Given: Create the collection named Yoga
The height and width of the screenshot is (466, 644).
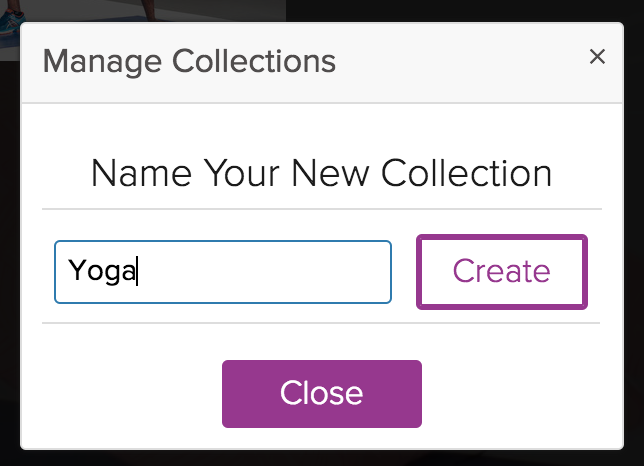Looking at the screenshot, I should pyautogui.click(x=502, y=272).
